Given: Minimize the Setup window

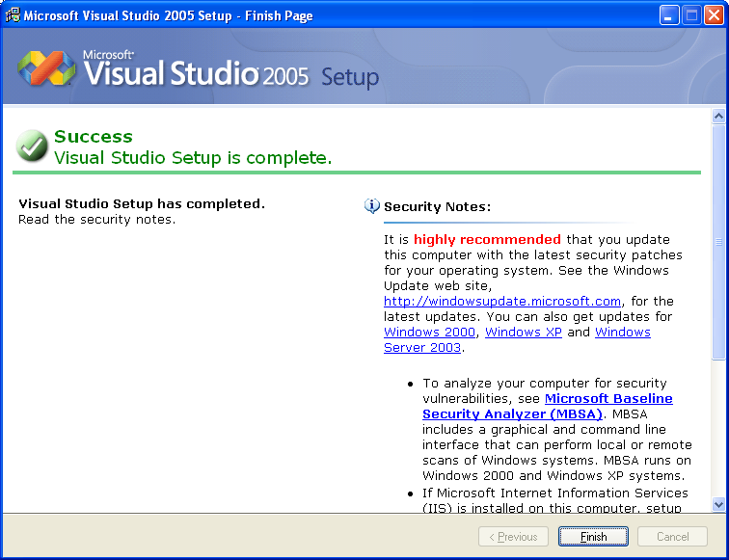Looking at the screenshot, I should [669, 15].
